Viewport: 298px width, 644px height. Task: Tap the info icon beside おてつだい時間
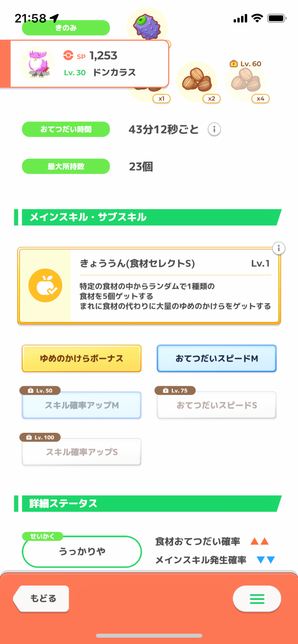(214, 129)
